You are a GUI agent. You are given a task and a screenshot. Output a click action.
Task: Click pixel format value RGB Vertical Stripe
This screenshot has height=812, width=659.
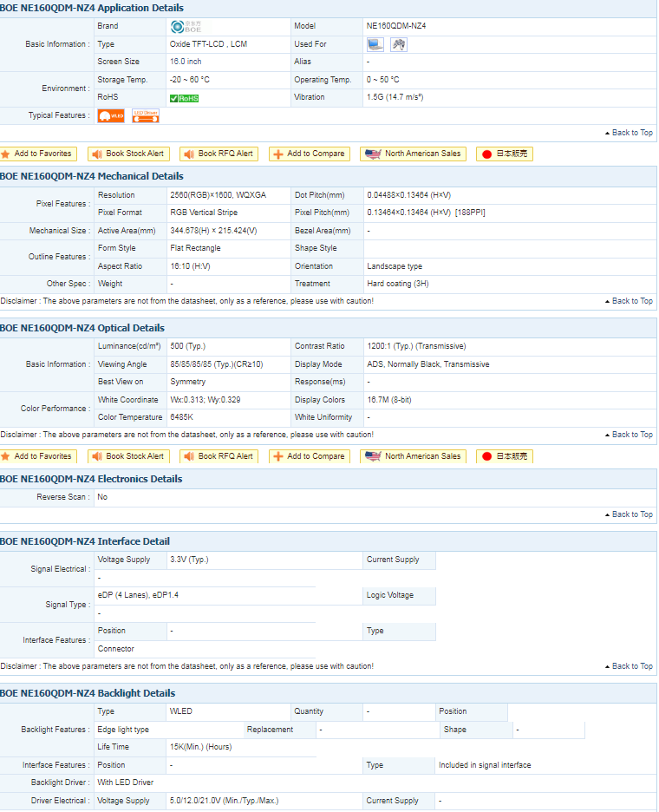coord(204,213)
